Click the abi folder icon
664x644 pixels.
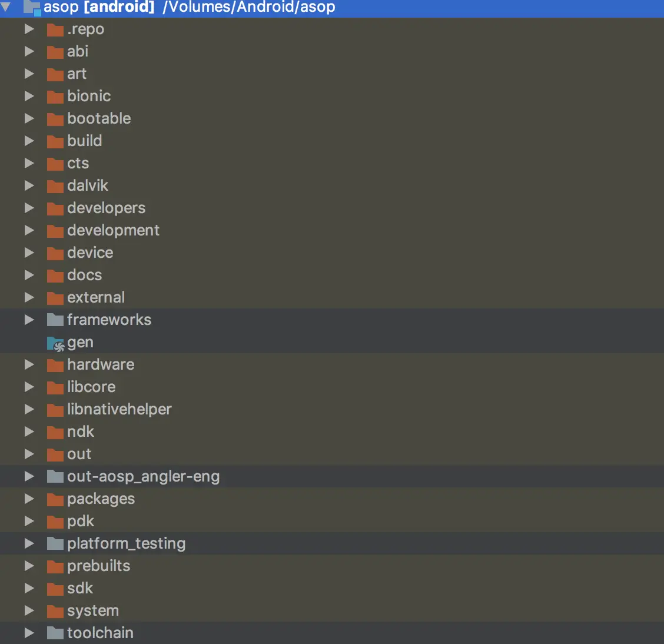tap(55, 52)
